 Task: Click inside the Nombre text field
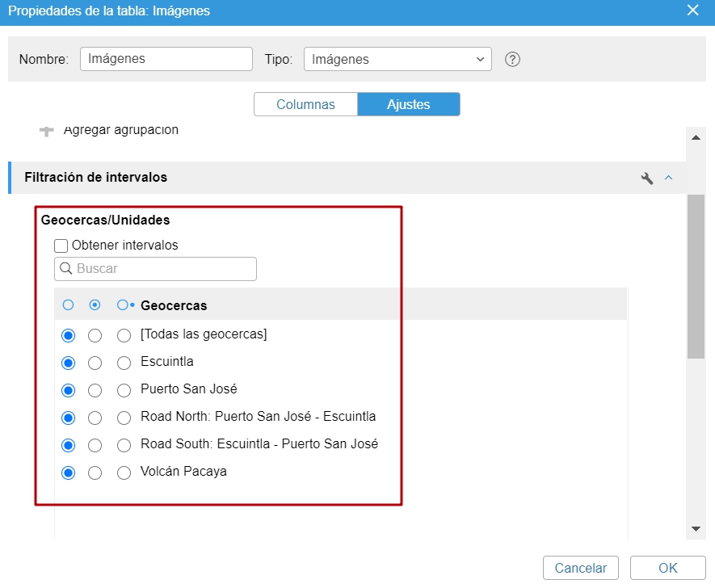coord(166,58)
